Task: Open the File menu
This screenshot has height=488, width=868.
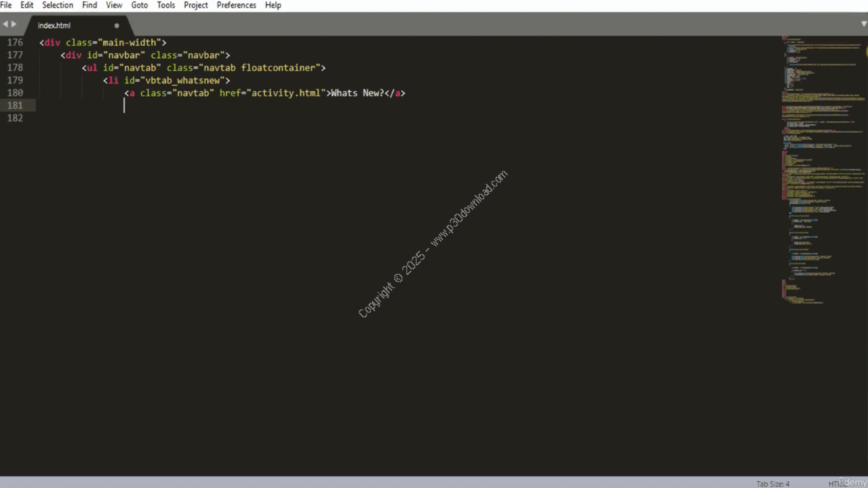Action: click(6, 5)
